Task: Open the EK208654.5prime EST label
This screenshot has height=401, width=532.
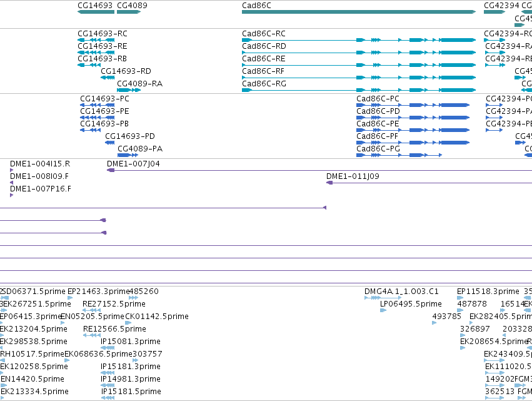Action: click(494, 342)
